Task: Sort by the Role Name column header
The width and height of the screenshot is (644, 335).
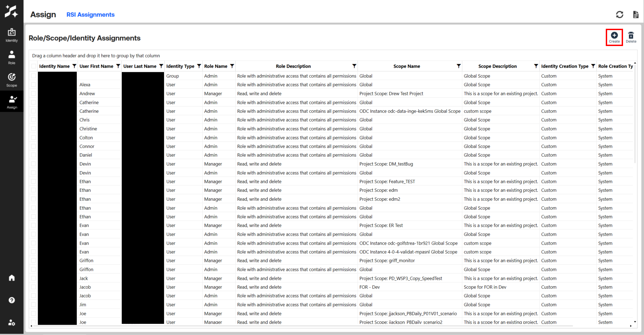Action: click(x=216, y=66)
